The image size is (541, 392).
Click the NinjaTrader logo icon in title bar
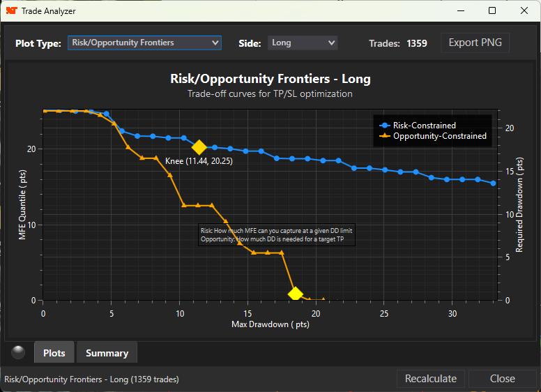coord(11,11)
